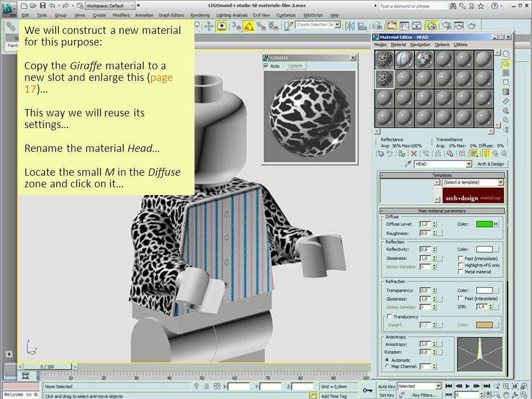Click Sample Type sphere icon in Material Editor
This screenshot has width=532, height=399.
506,54
